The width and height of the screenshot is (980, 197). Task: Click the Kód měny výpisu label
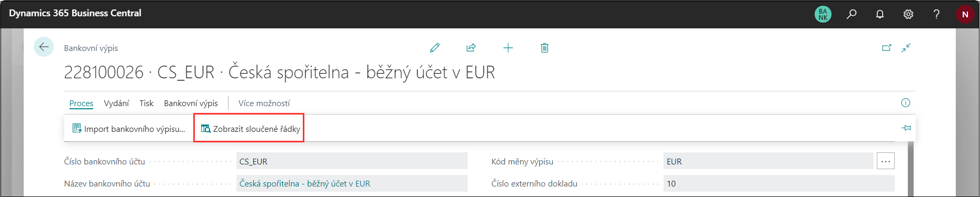[x=522, y=161]
